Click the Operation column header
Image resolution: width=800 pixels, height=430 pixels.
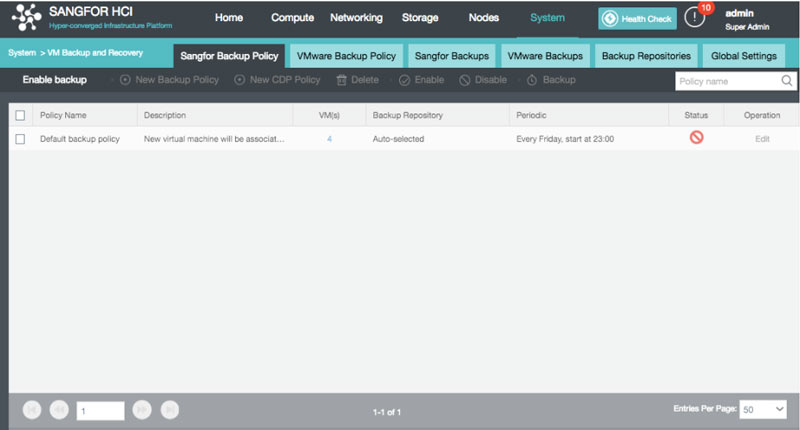click(762, 115)
